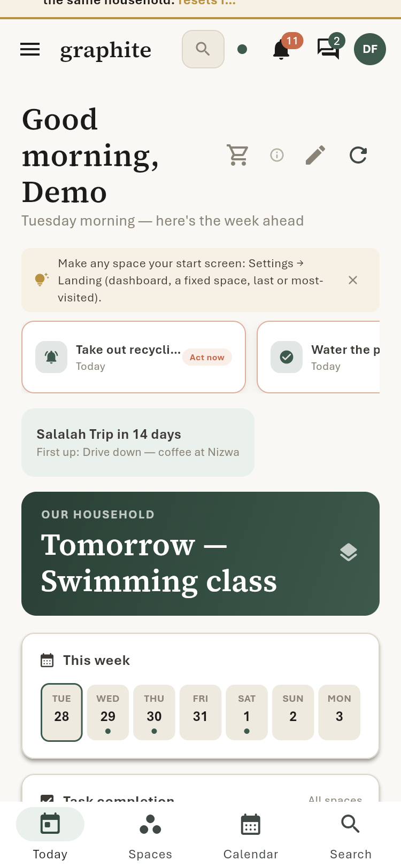Refresh the dashboard with reload icon
The height and width of the screenshot is (868, 401).
tap(358, 155)
